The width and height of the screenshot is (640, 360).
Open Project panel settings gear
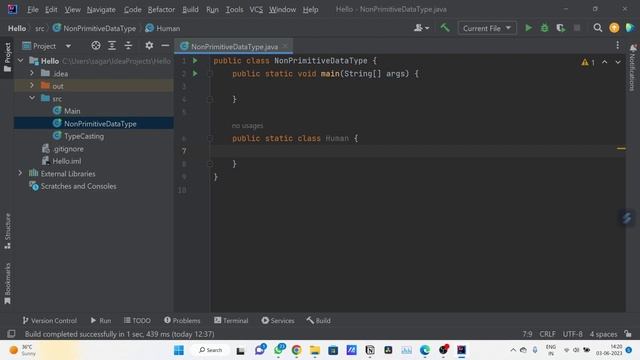pyautogui.click(x=149, y=46)
